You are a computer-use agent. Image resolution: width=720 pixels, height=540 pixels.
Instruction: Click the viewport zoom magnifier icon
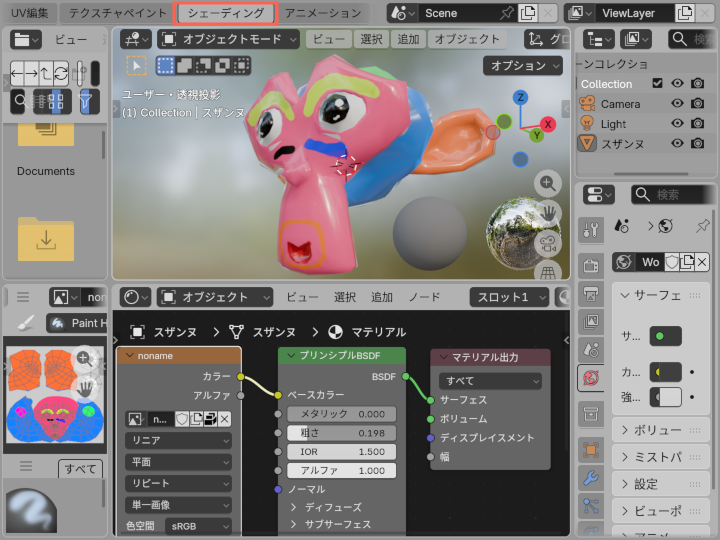[x=547, y=184]
